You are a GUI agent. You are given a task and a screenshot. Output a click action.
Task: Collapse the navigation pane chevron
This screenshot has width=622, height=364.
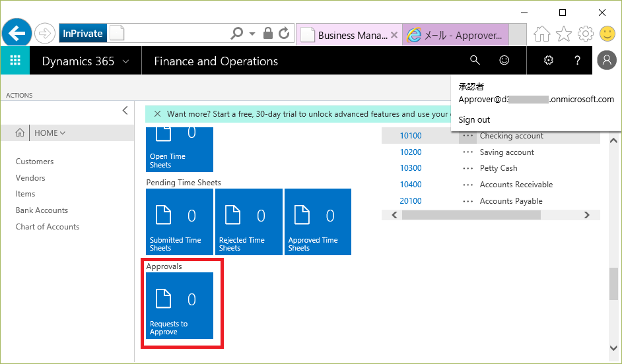pos(125,111)
